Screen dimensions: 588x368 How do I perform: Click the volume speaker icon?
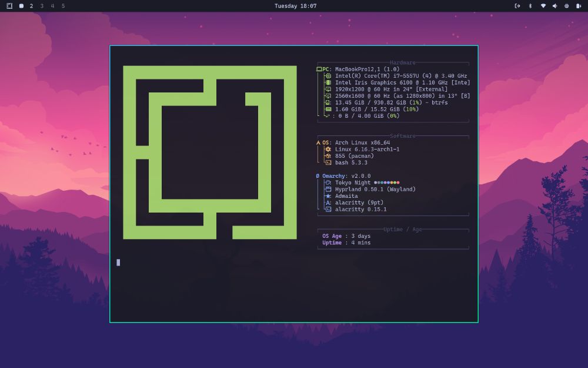pyautogui.click(x=554, y=6)
